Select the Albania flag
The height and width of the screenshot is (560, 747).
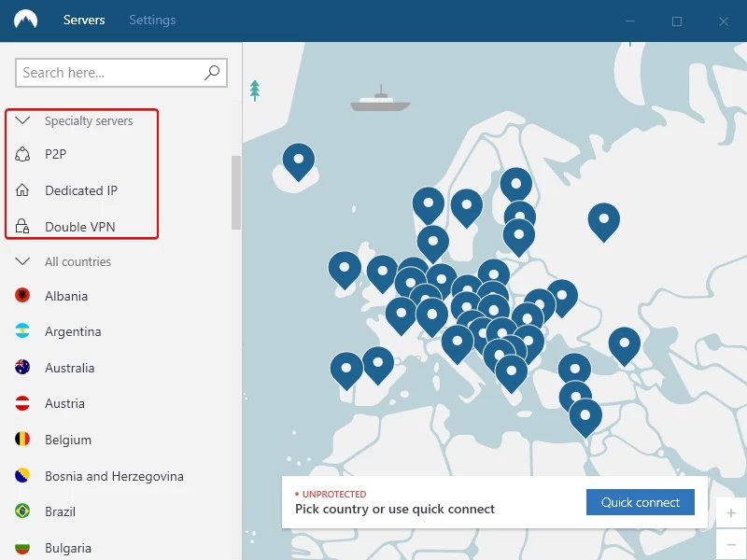pos(22,296)
